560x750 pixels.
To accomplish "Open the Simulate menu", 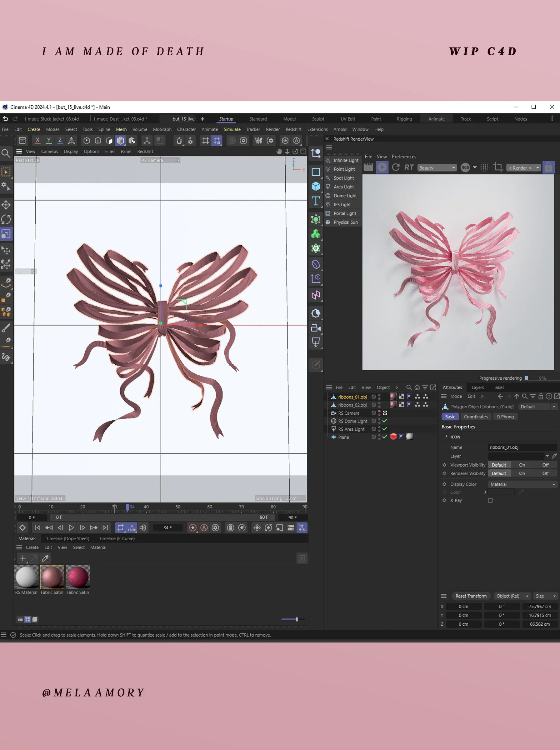I will pyautogui.click(x=232, y=129).
